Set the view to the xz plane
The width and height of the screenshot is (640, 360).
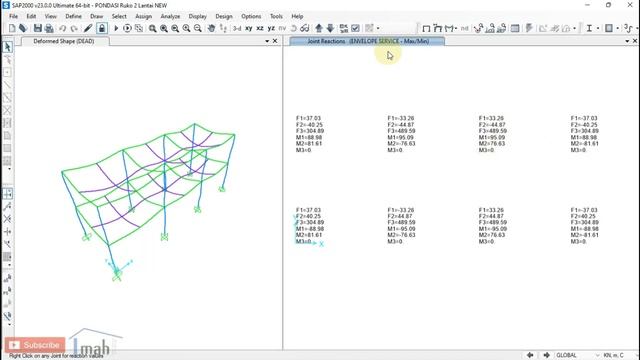260,28
